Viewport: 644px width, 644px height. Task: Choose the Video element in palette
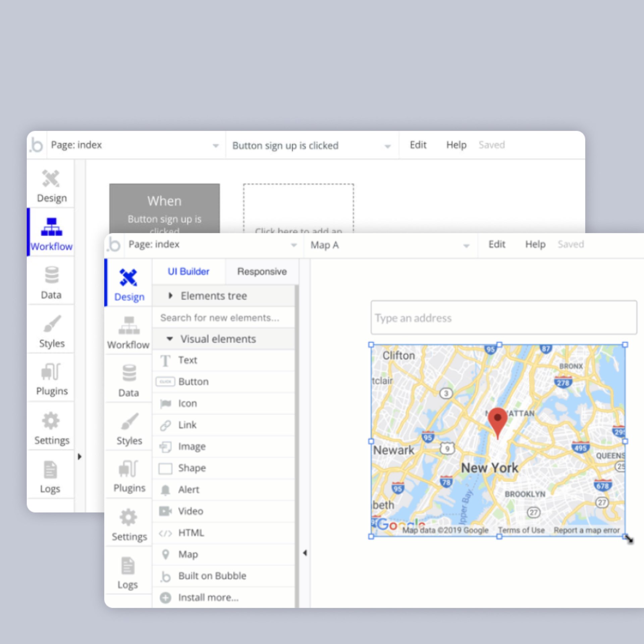click(190, 511)
